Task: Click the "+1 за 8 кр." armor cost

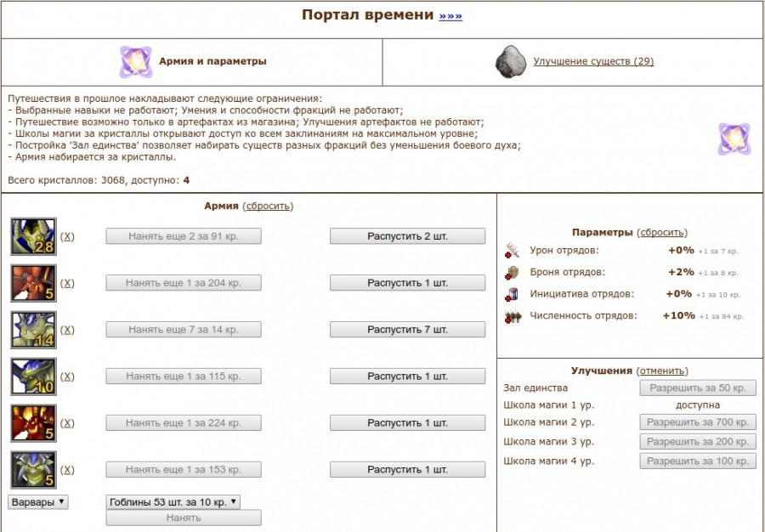Action: tap(717, 273)
